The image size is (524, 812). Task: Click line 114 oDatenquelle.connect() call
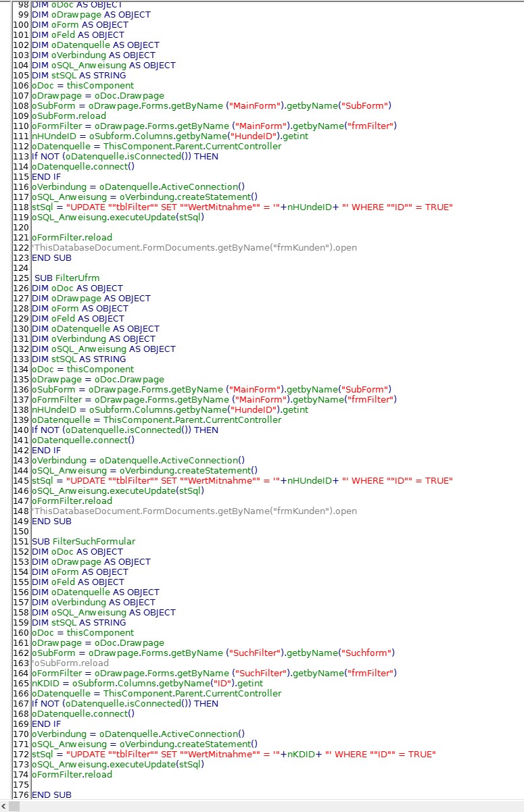(x=83, y=167)
